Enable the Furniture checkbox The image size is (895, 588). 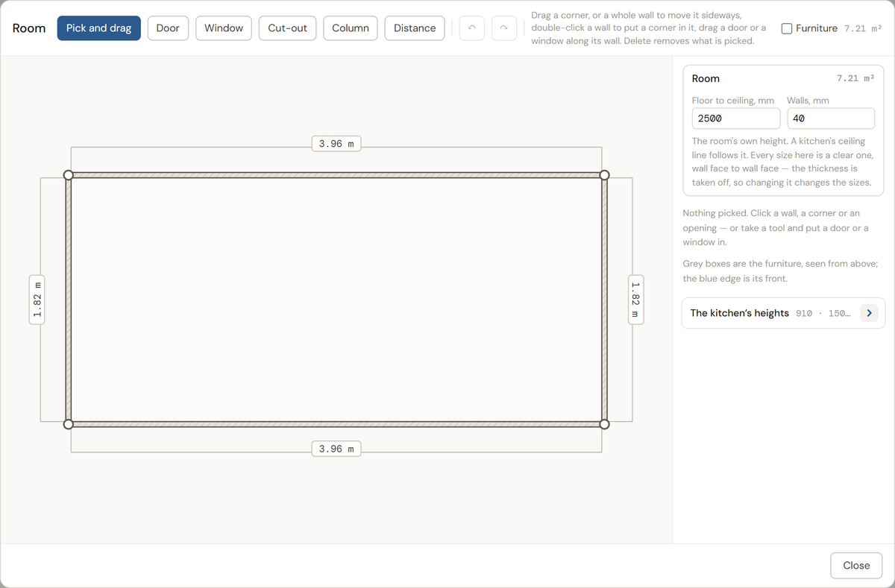[x=787, y=28]
